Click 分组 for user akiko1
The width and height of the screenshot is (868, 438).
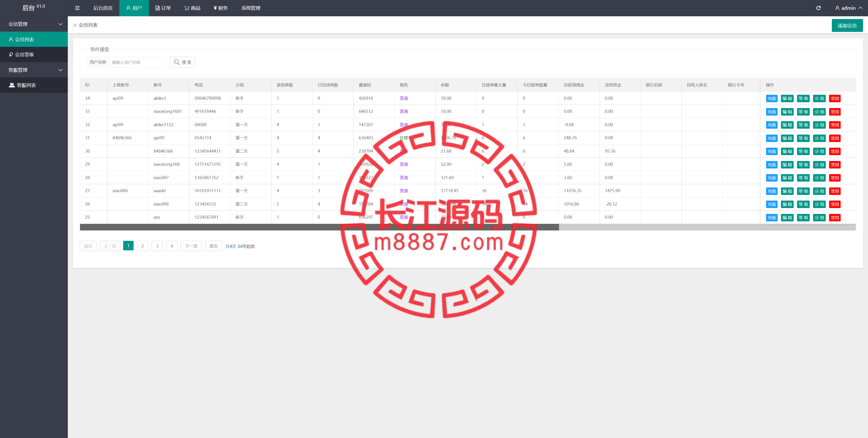point(819,98)
